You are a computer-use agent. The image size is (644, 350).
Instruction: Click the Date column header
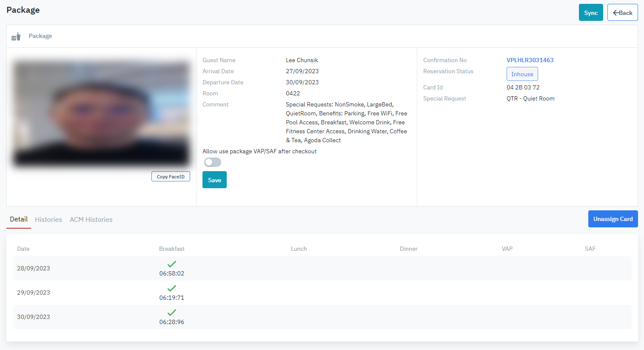click(x=23, y=249)
